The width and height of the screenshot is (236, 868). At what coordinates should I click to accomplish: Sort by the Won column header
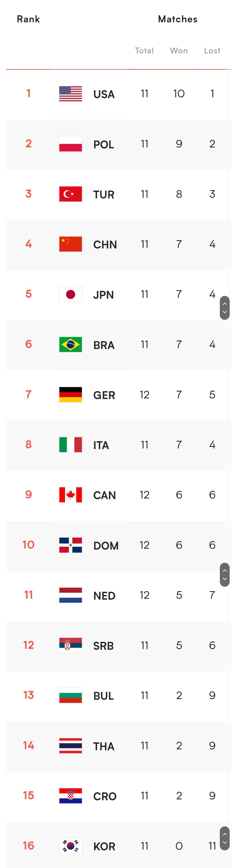point(179,50)
